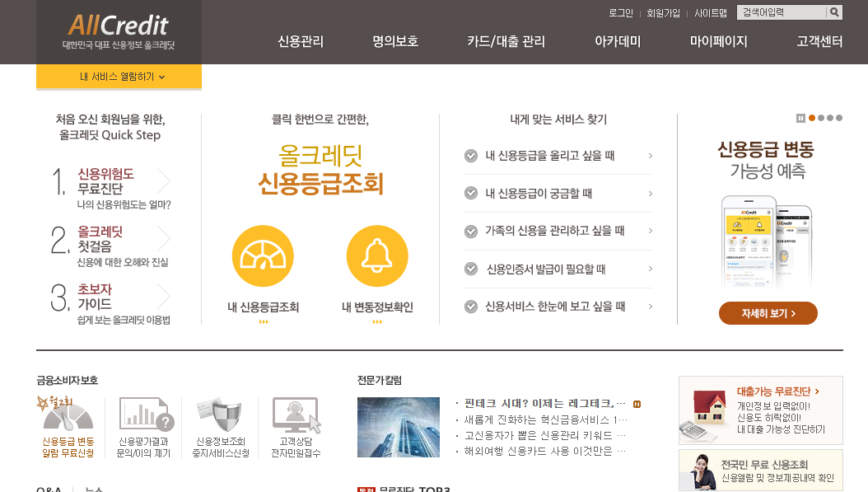
Task: Click arrow next to 신용위험도 무료진단
Action: pyautogui.click(x=164, y=180)
